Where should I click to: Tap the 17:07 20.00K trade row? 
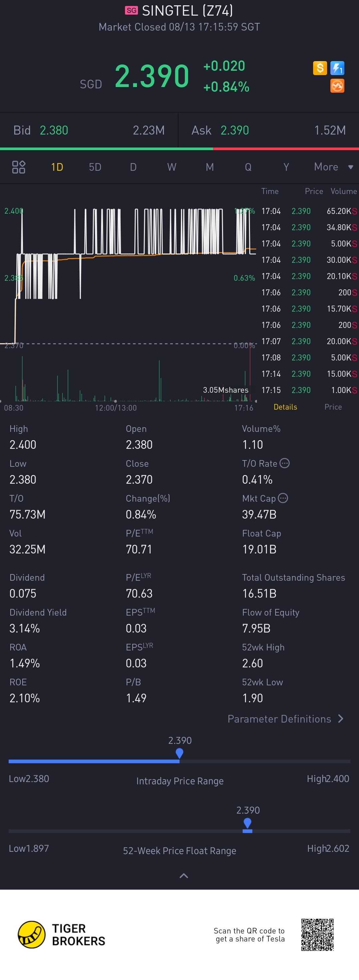(x=309, y=341)
